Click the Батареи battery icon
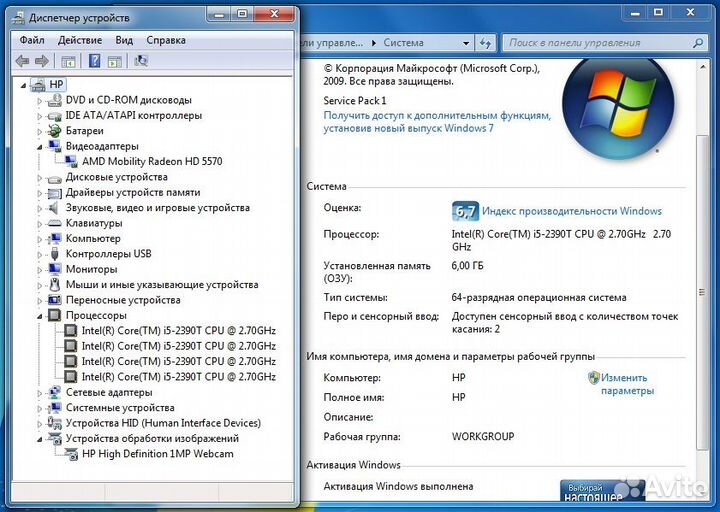 55,131
